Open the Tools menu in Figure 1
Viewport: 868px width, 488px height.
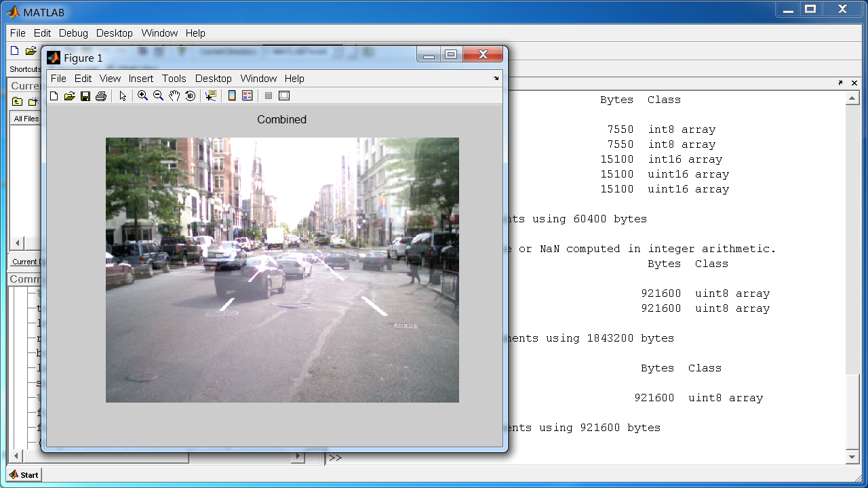click(174, 79)
